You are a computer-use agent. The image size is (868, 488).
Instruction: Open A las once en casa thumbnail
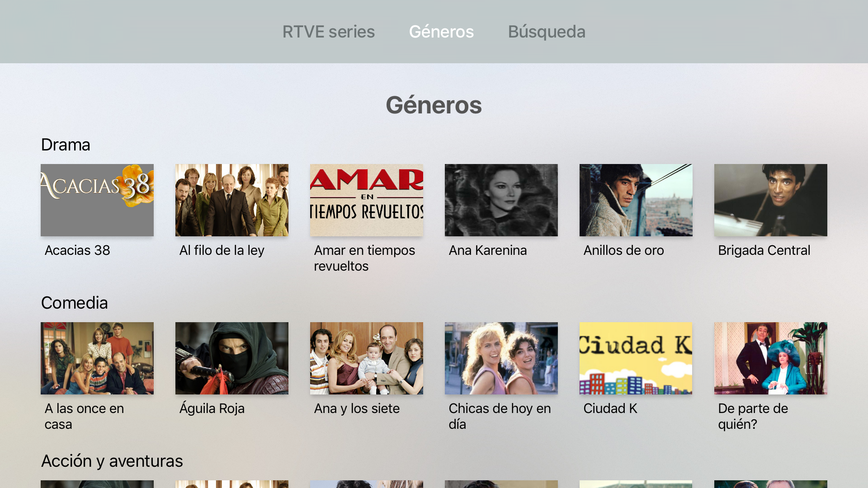pos(97,358)
